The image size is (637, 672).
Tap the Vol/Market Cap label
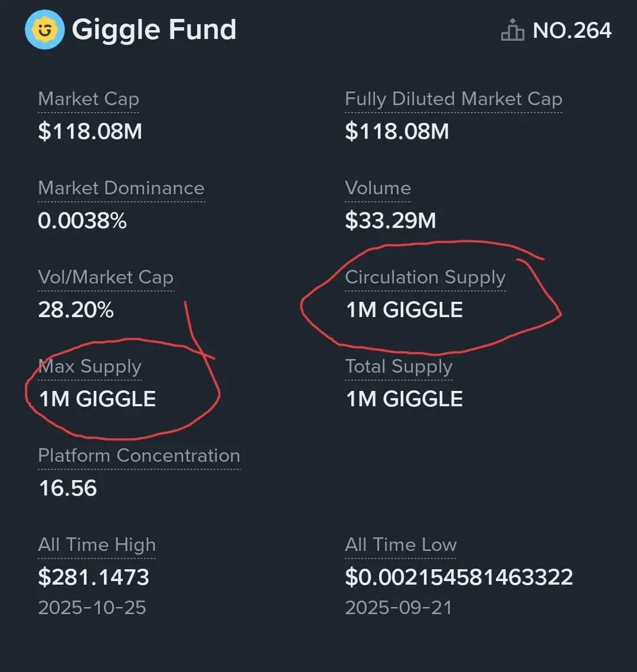[x=106, y=278]
